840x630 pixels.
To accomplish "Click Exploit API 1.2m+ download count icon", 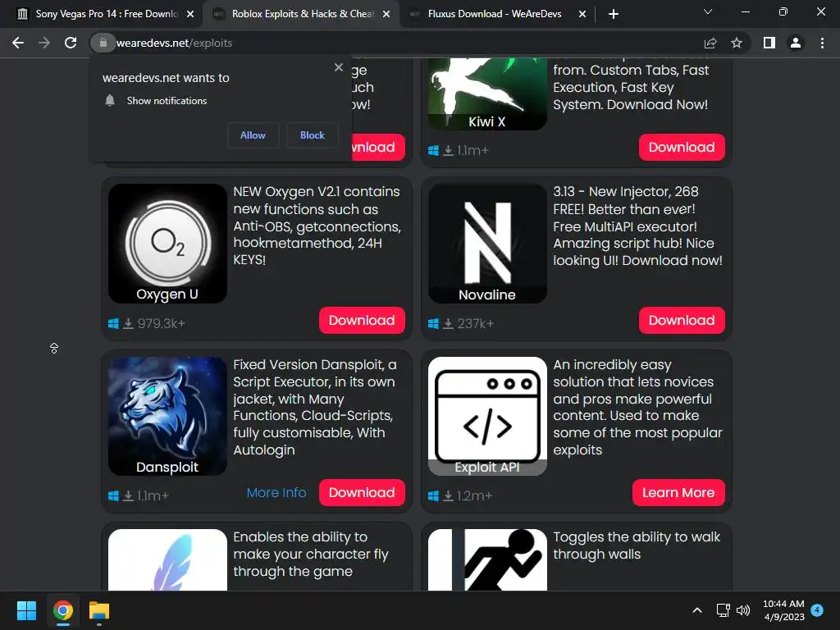I will tap(449, 496).
